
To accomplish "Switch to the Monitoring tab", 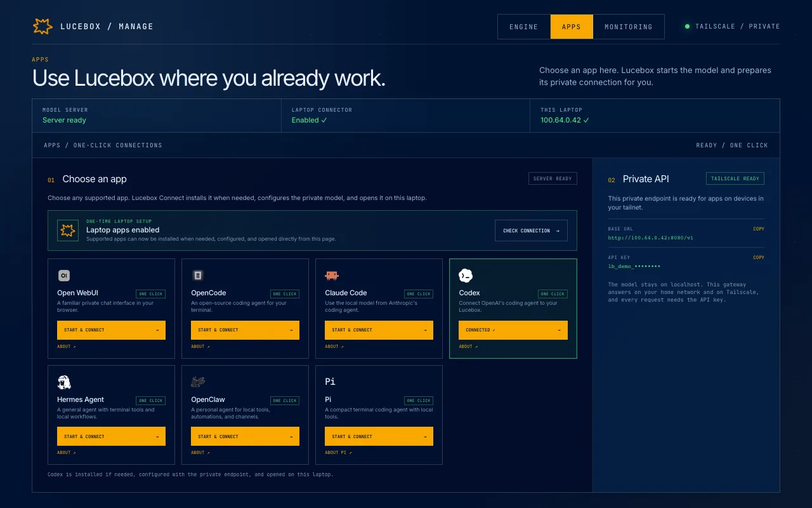I will coord(629,27).
